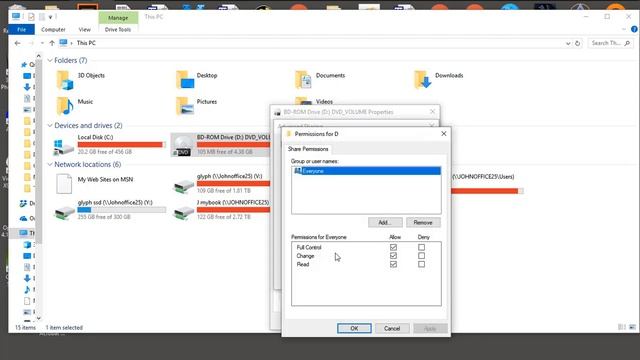Click the OneDrive cloud icon in sidebar
Viewport: 640px width, 360px height.
point(23,218)
